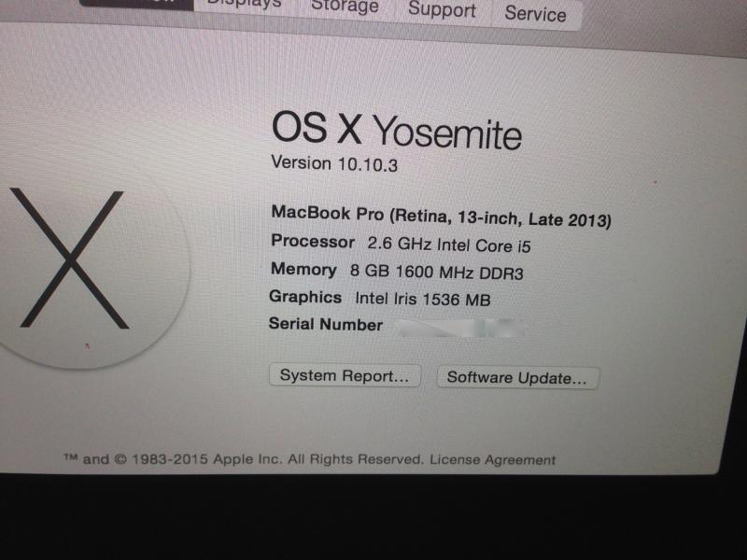Open System Report
747x560 pixels.
345,376
